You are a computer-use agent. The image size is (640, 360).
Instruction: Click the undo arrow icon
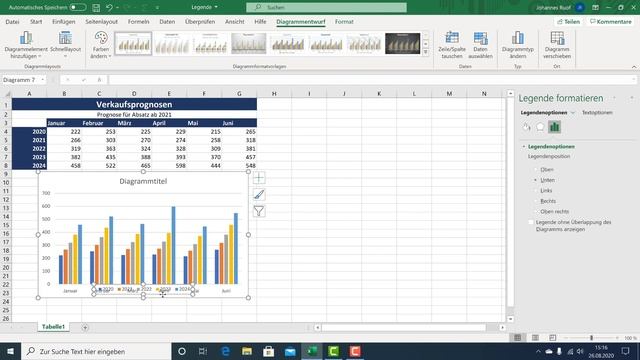[x=109, y=7]
